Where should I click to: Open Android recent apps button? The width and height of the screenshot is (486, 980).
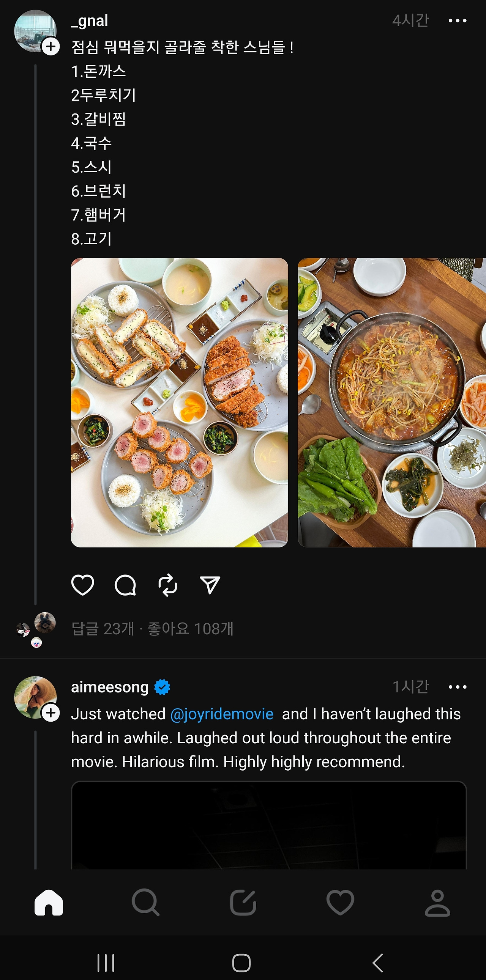click(x=106, y=963)
